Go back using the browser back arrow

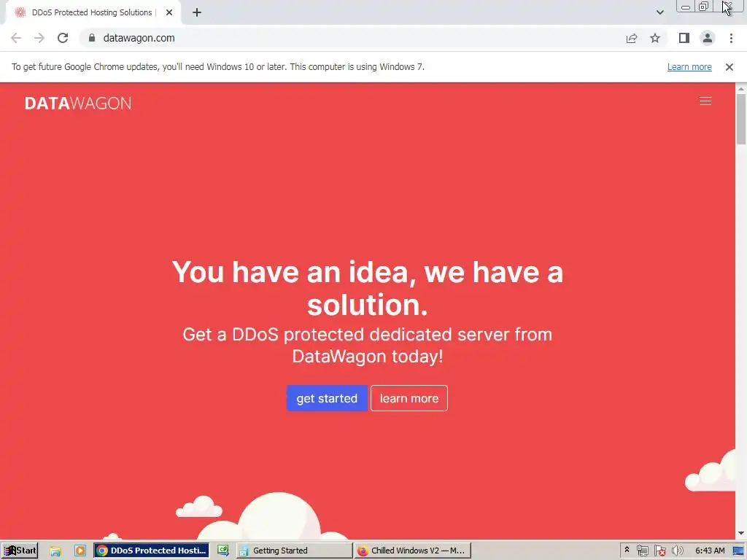click(16, 38)
